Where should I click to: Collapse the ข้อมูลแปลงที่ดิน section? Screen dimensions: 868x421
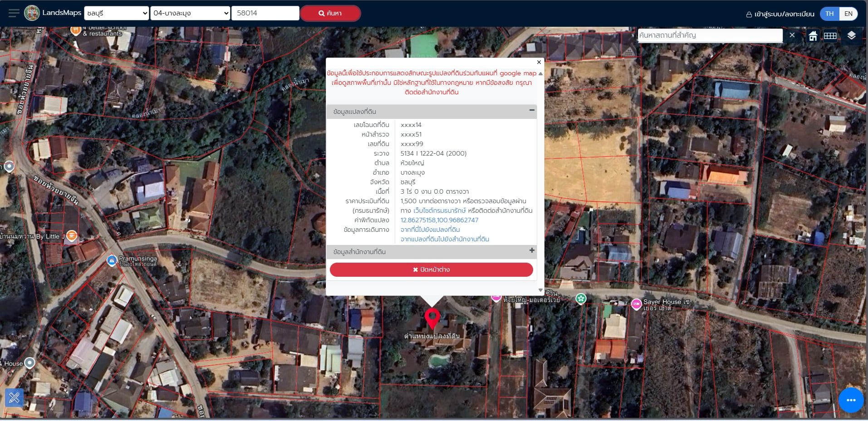pyautogui.click(x=532, y=110)
